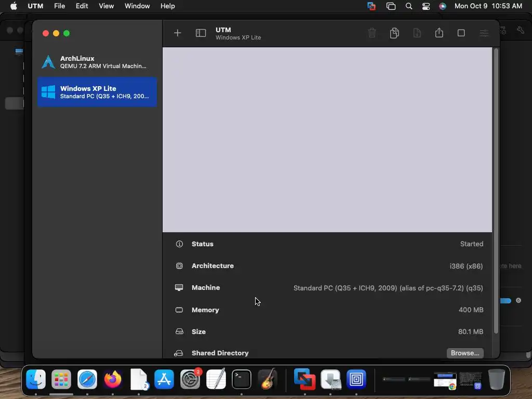532x399 pixels.
Task: Open the UTM application menu
Action: [x=35, y=6]
